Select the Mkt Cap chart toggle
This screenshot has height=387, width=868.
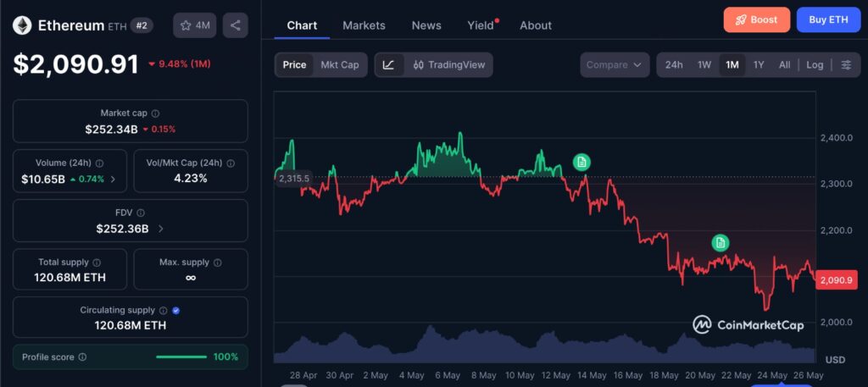point(340,64)
